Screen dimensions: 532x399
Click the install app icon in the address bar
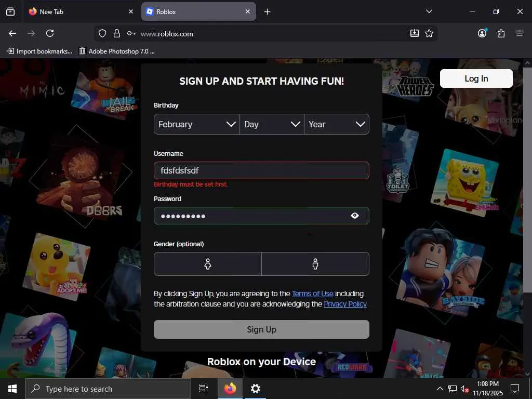click(x=414, y=33)
